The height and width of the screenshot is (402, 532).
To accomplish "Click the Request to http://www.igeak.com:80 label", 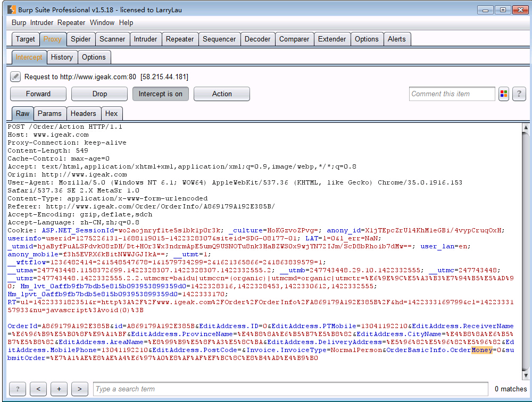I will pos(80,77).
